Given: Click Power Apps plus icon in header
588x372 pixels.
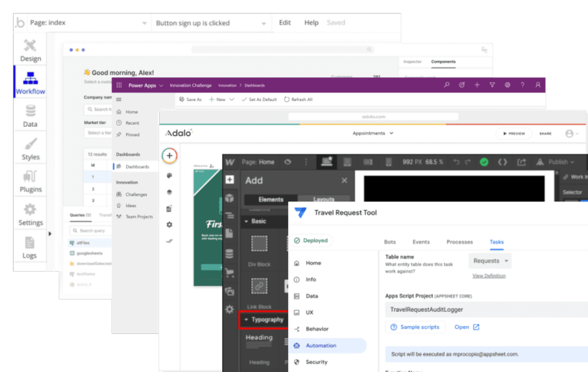Looking at the screenshot, I should point(477,85).
